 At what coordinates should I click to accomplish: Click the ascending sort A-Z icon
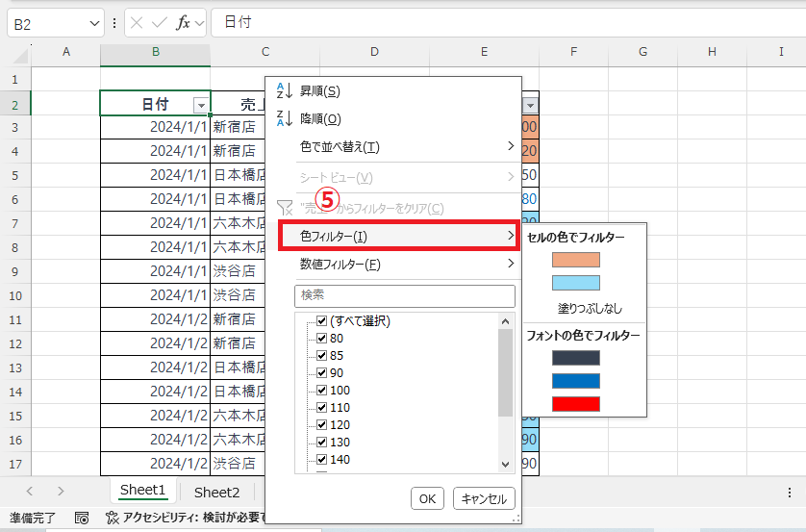click(285, 90)
